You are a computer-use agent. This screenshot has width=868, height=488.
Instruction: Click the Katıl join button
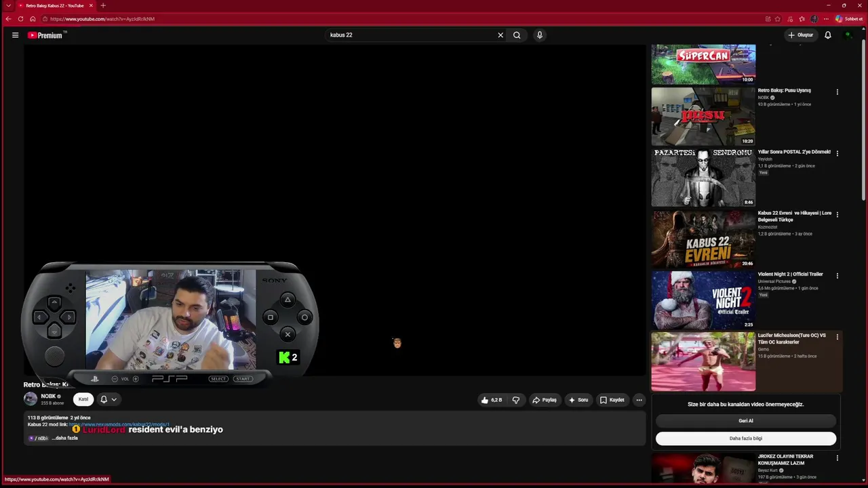pos(83,399)
